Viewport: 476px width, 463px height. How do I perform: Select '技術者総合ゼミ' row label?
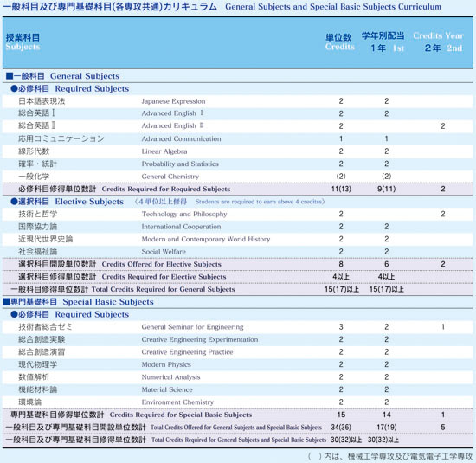point(46,327)
